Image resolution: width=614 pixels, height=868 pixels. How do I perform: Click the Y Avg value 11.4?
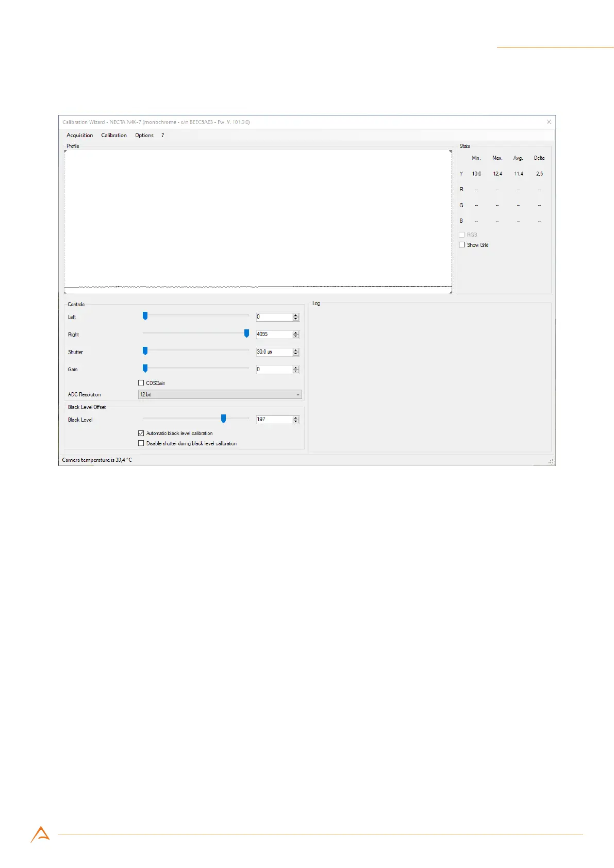519,174
